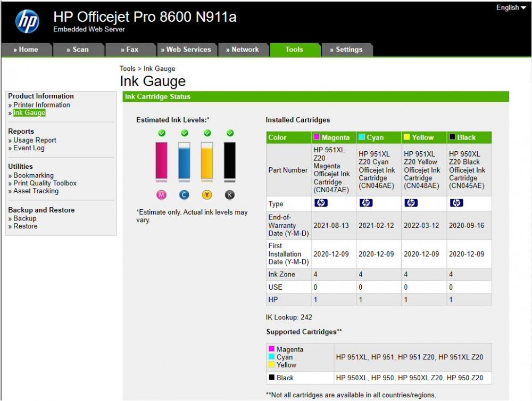Screen dimensions: 532x401
Task: Click the Tools breadcrumb link
Action: click(x=128, y=69)
